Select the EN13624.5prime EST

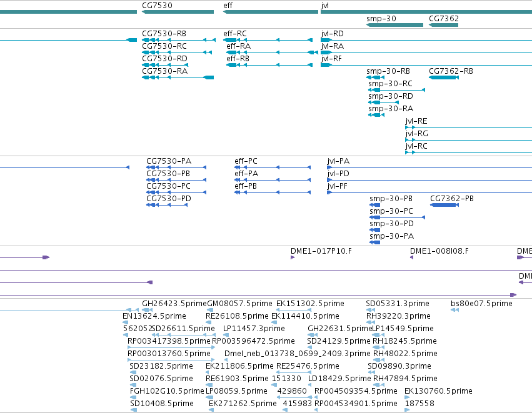125,322
